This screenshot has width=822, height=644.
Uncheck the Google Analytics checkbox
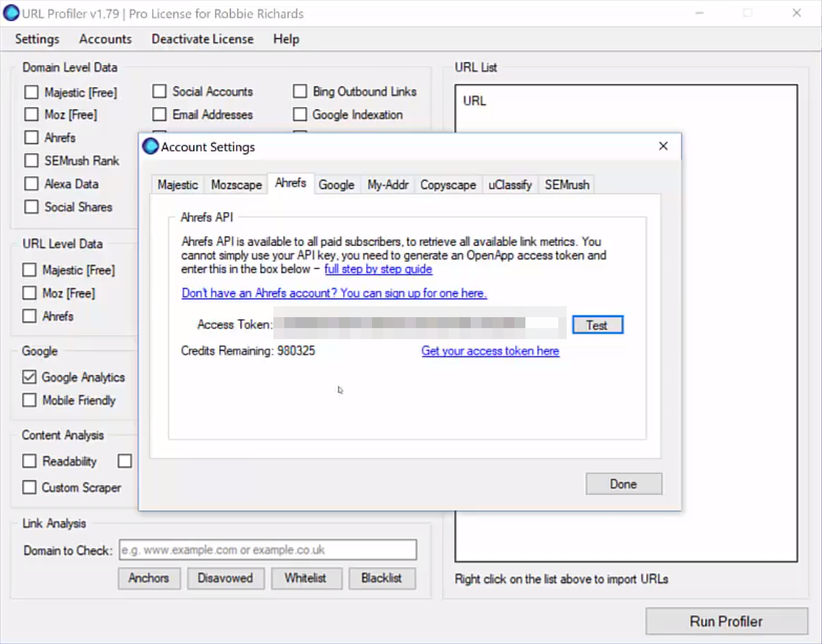(30, 377)
